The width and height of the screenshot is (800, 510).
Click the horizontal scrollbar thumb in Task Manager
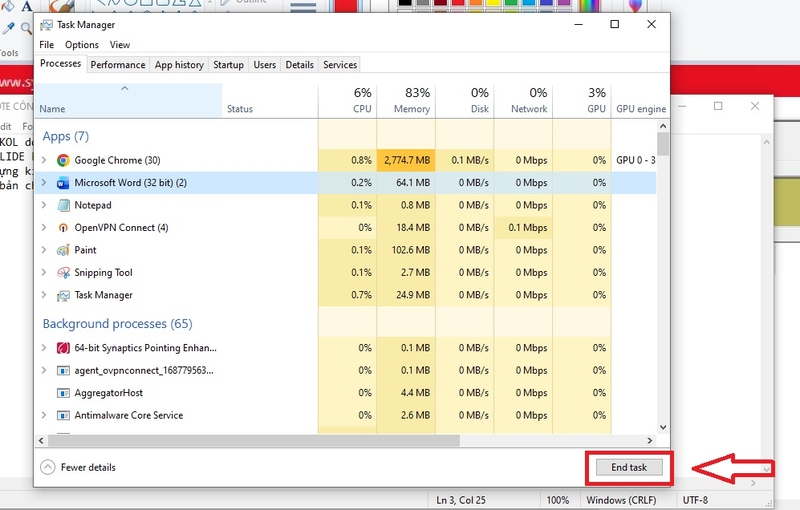253,441
